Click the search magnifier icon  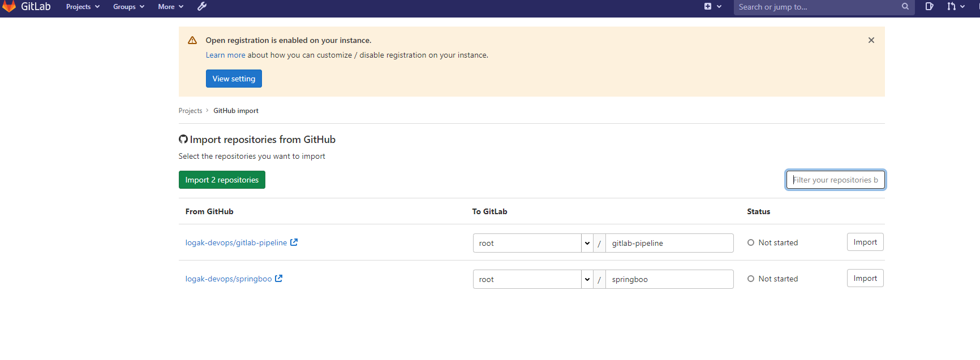905,7
